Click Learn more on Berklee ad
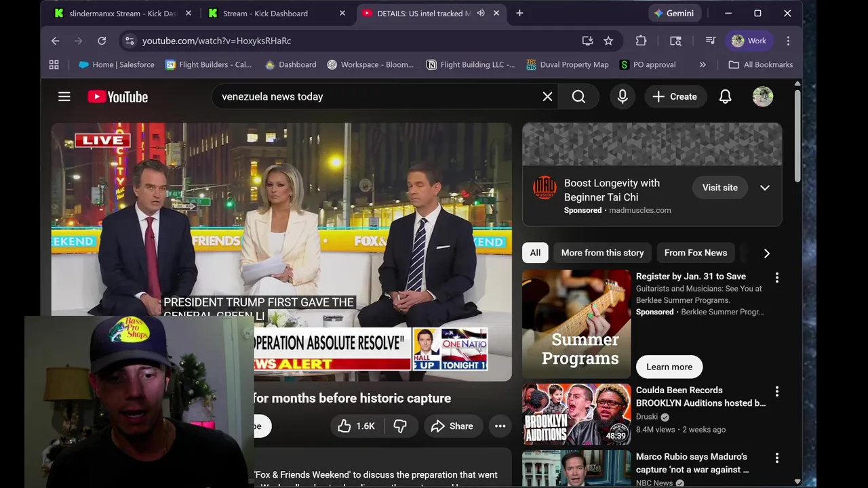868x488 pixels. coord(669,367)
